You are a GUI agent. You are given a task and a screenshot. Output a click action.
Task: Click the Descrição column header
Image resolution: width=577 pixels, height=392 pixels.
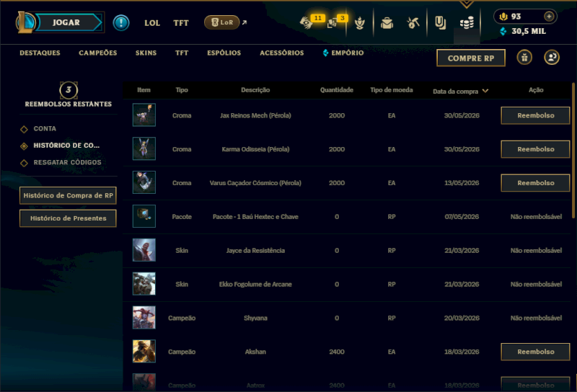click(255, 90)
